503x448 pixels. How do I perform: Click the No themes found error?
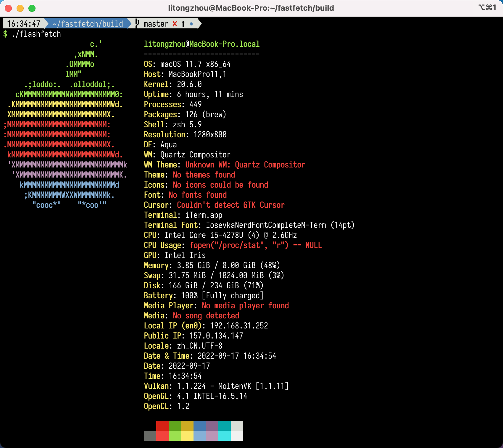(x=204, y=175)
